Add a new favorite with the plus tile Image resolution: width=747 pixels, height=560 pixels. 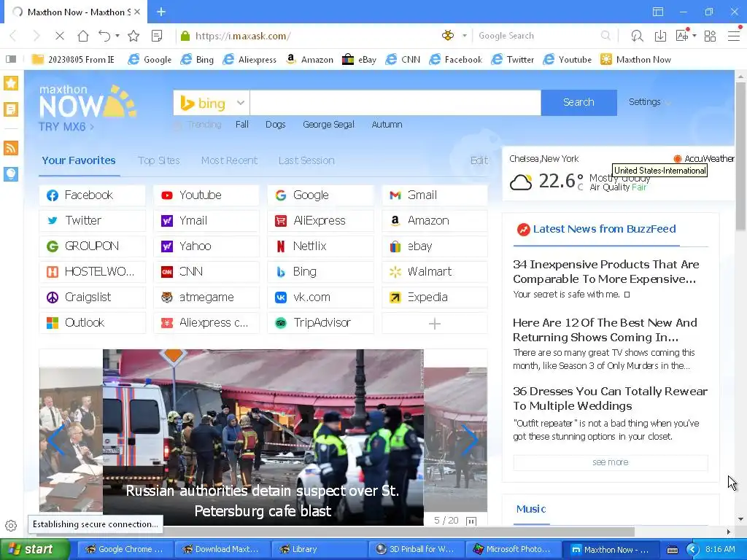coord(435,323)
